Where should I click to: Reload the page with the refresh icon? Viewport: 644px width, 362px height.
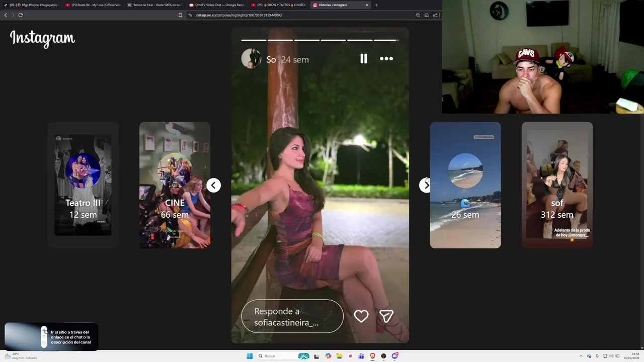[21, 15]
